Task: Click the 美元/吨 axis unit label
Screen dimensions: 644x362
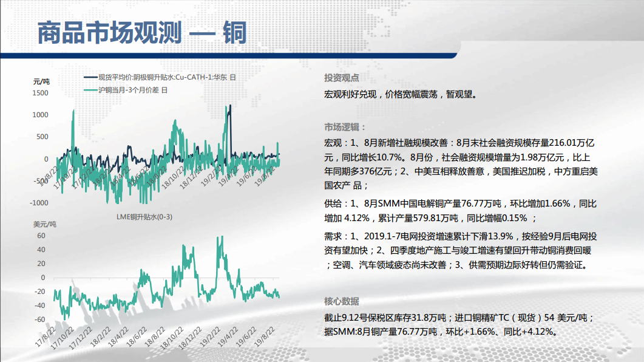Action: coord(43,224)
